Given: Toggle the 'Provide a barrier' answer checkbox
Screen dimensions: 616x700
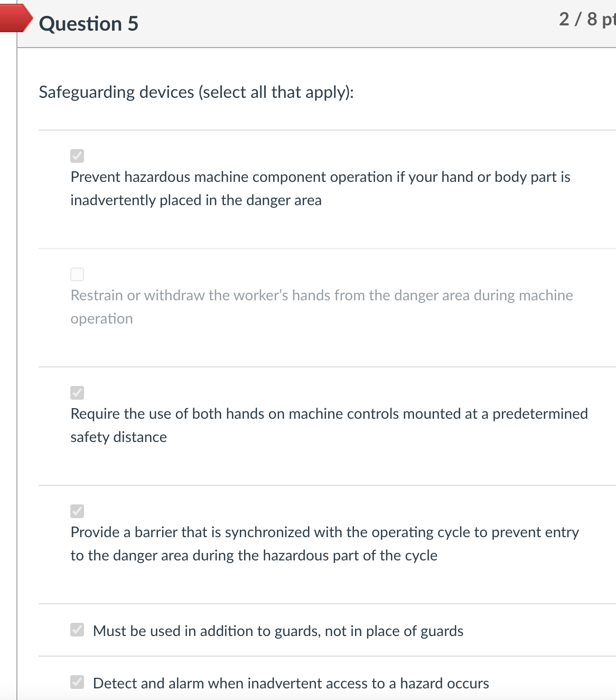Looking at the screenshot, I should click(x=77, y=511).
